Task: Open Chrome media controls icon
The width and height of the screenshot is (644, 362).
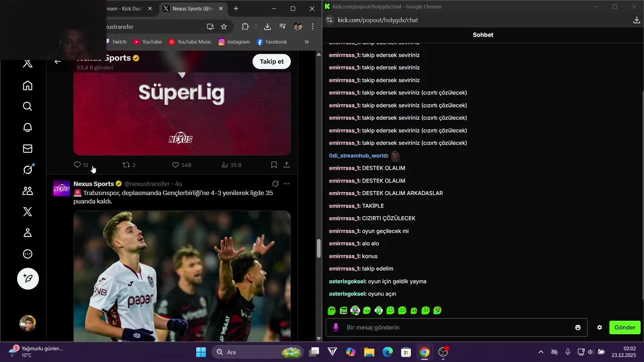Action: click(282, 27)
